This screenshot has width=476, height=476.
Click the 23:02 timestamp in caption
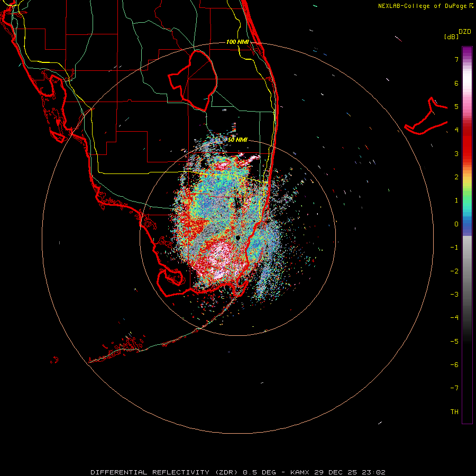(374, 472)
